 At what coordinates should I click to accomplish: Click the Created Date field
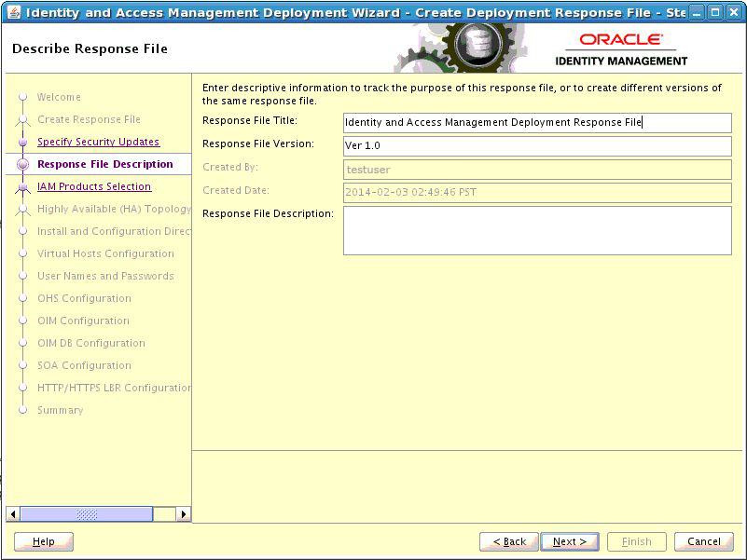pos(537,192)
